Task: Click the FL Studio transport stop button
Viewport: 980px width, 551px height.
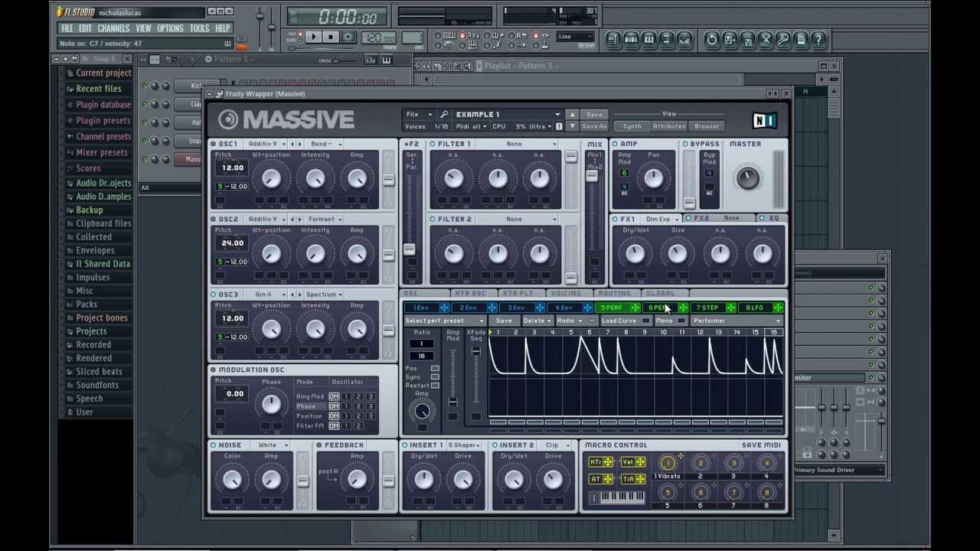Action: tap(331, 37)
